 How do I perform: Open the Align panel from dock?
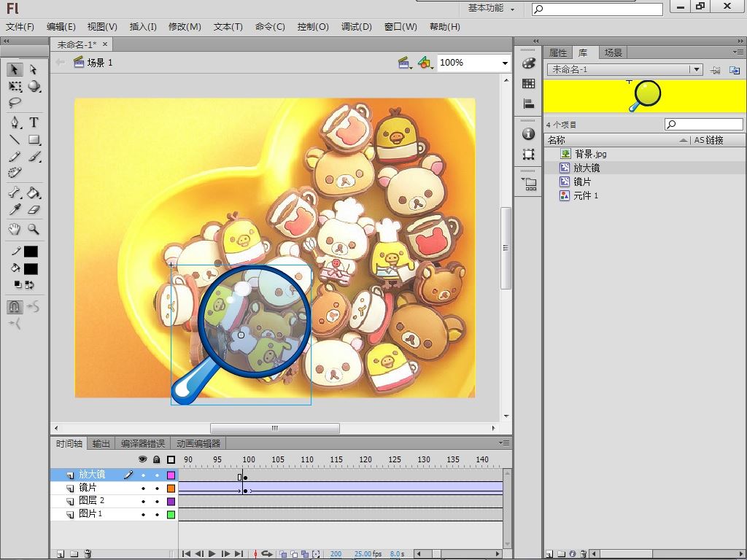[x=528, y=104]
